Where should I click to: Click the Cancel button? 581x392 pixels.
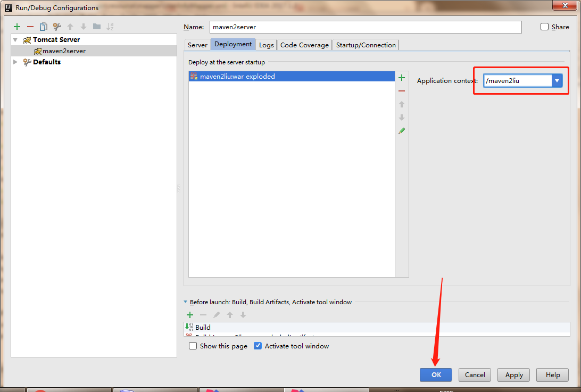pyautogui.click(x=475, y=375)
